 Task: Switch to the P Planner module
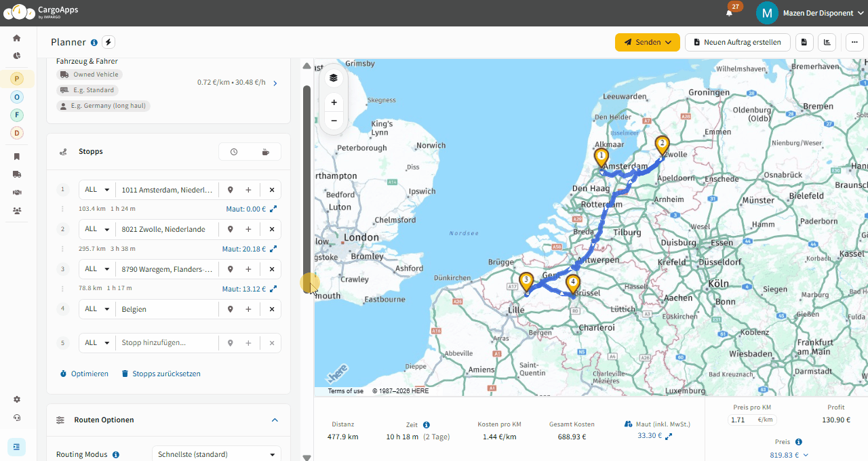pos(17,79)
